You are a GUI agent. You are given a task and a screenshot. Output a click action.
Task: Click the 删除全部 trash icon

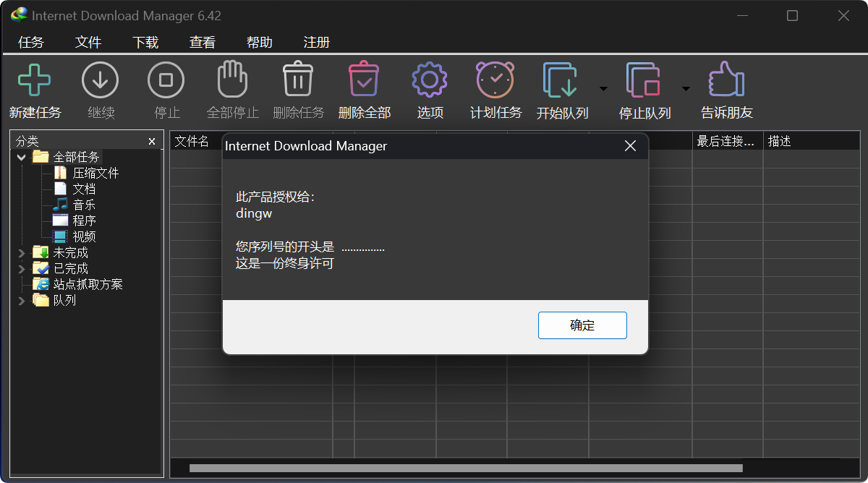(x=364, y=80)
